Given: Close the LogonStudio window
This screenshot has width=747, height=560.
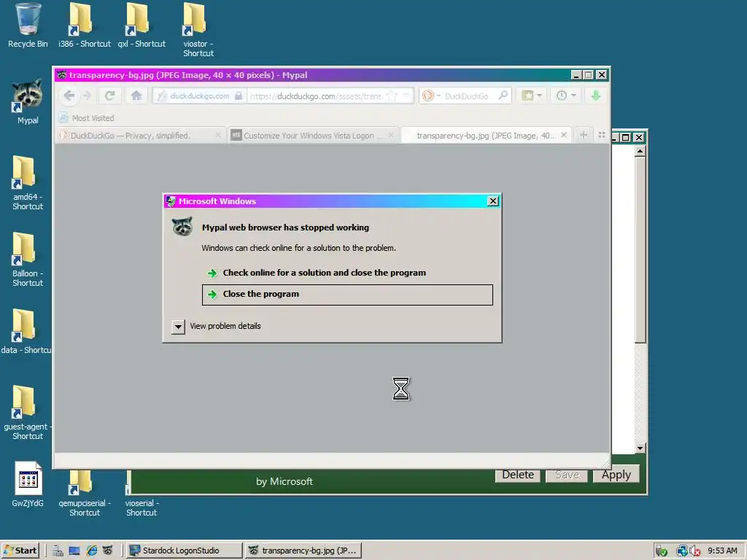Looking at the screenshot, I should [x=639, y=137].
